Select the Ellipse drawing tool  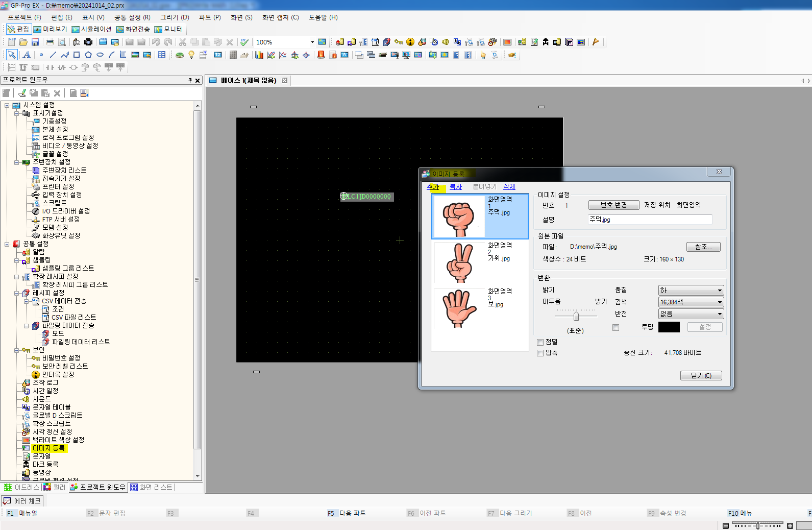pyautogui.click(x=100, y=55)
